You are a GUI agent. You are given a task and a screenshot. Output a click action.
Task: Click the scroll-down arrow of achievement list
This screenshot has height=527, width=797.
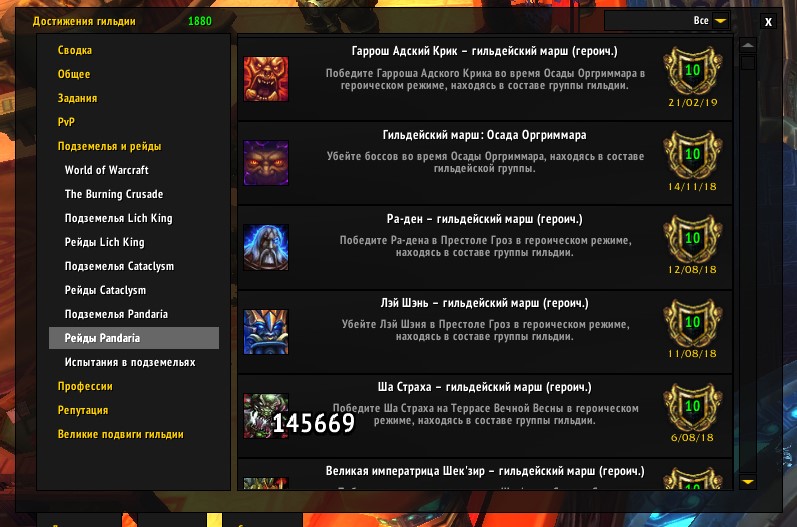(x=748, y=481)
